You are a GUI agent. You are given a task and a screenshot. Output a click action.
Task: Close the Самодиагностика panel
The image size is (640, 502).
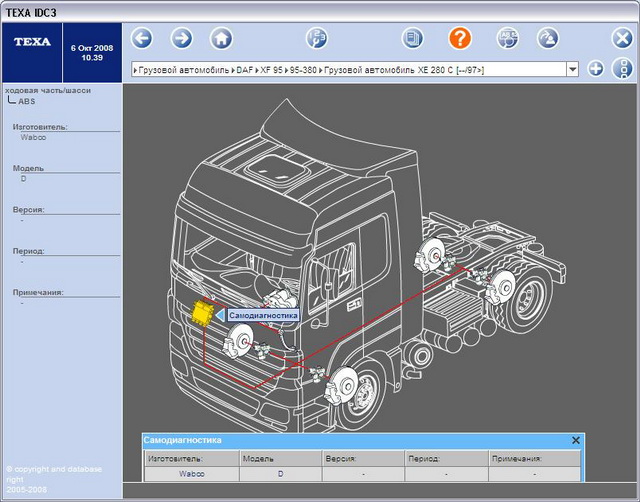[576, 440]
